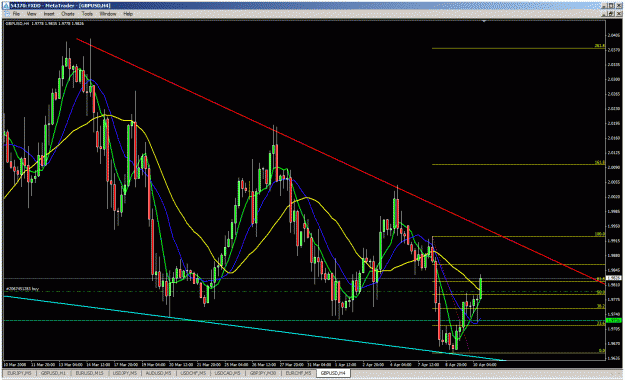The width and height of the screenshot is (625, 380).
Task: Open the Insert menu
Action: pos(49,14)
